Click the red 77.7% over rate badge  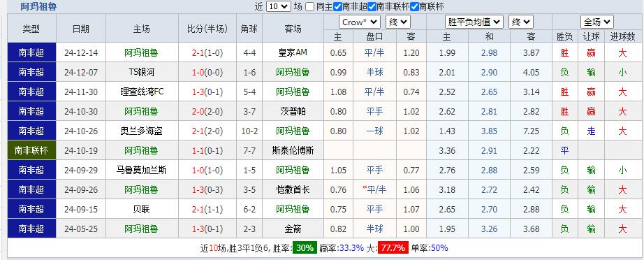point(393,248)
